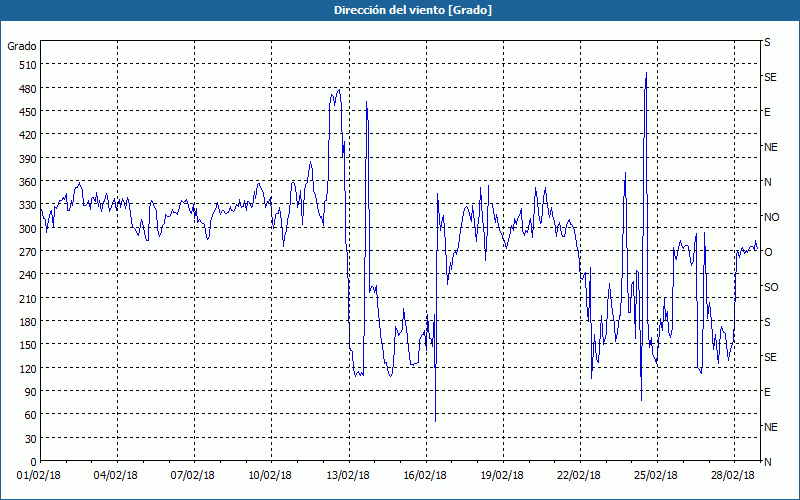
Task: Click the SE compass label level with 495 degrees
Action: click(x=770, y=77)
